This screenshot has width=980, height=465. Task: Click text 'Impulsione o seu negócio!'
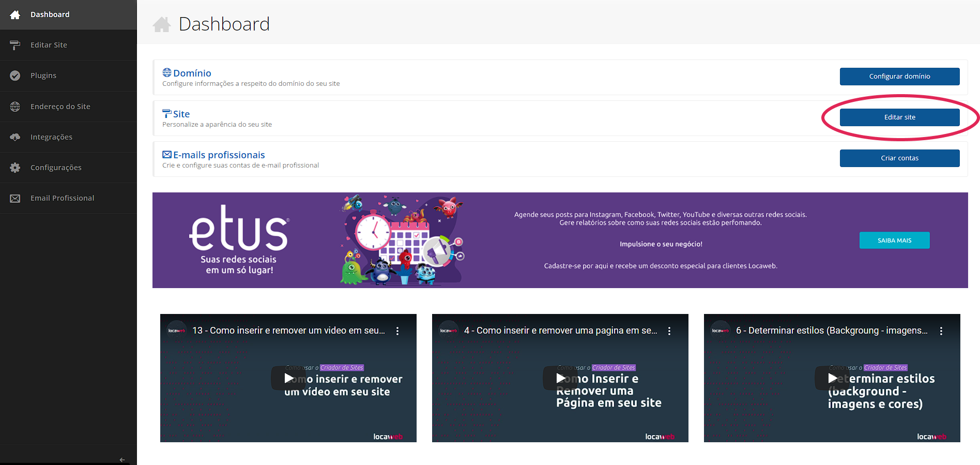(661, 244)
